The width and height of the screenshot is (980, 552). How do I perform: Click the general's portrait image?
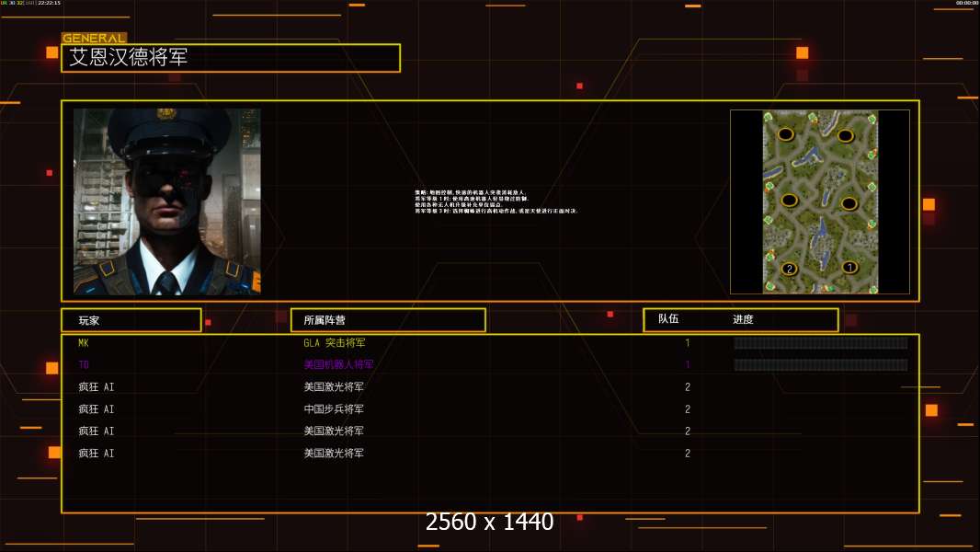click(167, 201)
